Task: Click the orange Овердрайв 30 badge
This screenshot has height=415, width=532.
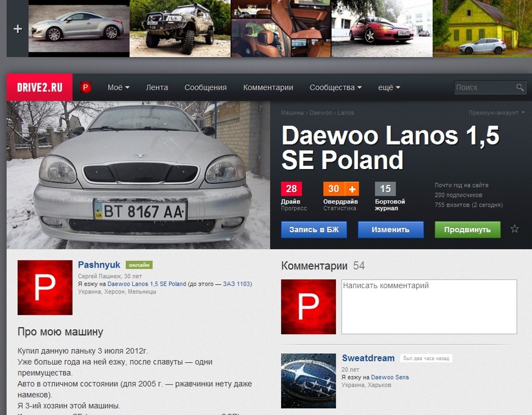Action: click(x=334, y=189)
